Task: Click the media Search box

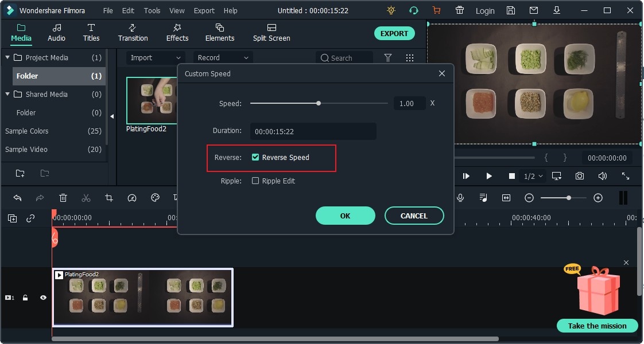Action: click(344, 58)
